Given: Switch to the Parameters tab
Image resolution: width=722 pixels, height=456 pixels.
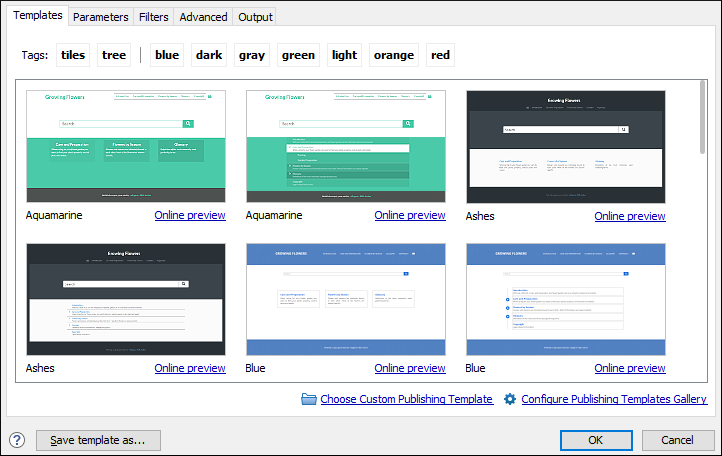Looking at the screenshot, I should [100, 17].
